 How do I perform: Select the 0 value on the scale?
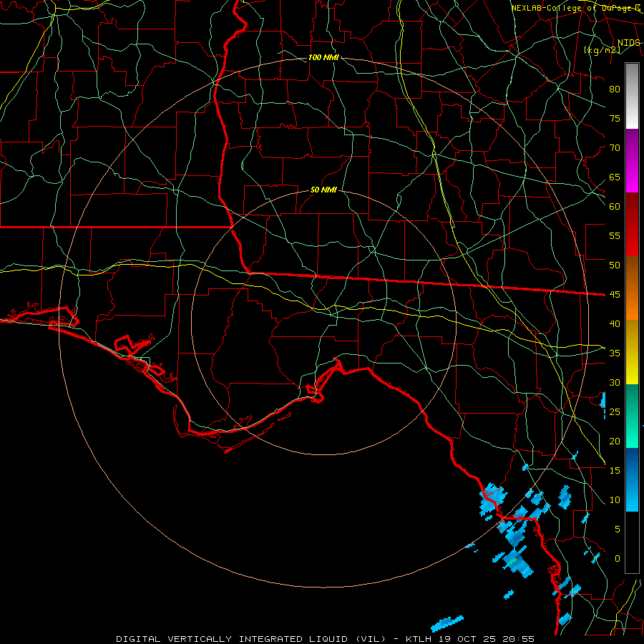[x=618, y=559]
